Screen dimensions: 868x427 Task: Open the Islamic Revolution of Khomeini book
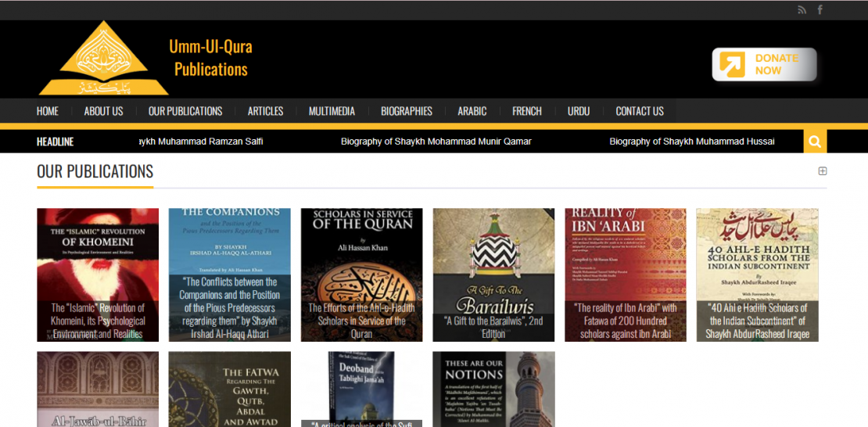pyautogui.click(x=98, y=274)
